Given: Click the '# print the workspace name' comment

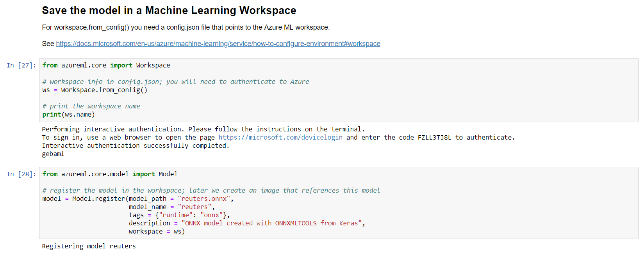Looking at the screenshot, I should [x=91, y=106].
